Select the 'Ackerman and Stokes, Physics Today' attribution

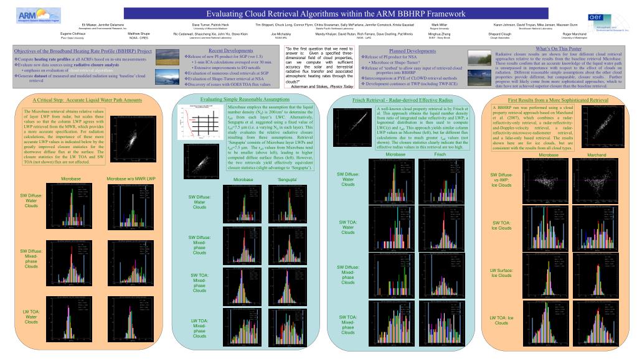click(322, 86)
